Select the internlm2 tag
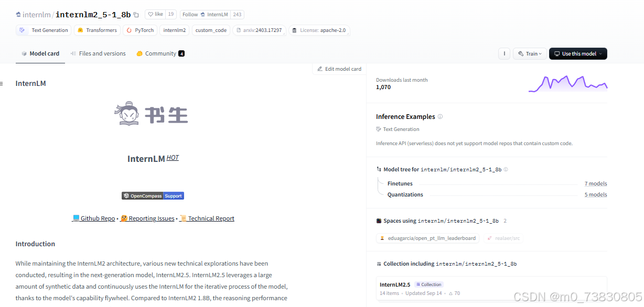 (175, 30)
